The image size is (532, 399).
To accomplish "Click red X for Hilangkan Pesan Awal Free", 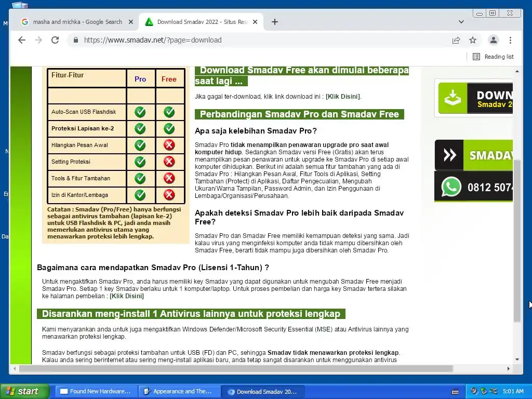I will (169, 145).
